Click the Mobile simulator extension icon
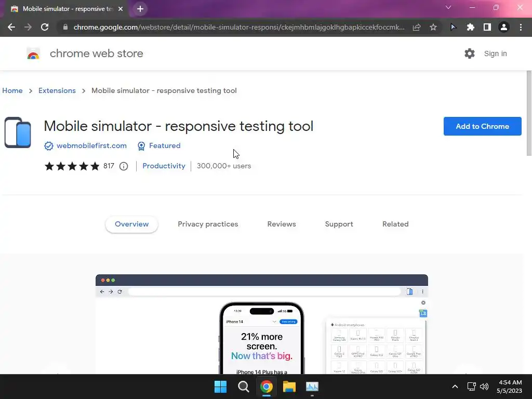The height and width of the screenshot is (399, 532). pos(18,132)
